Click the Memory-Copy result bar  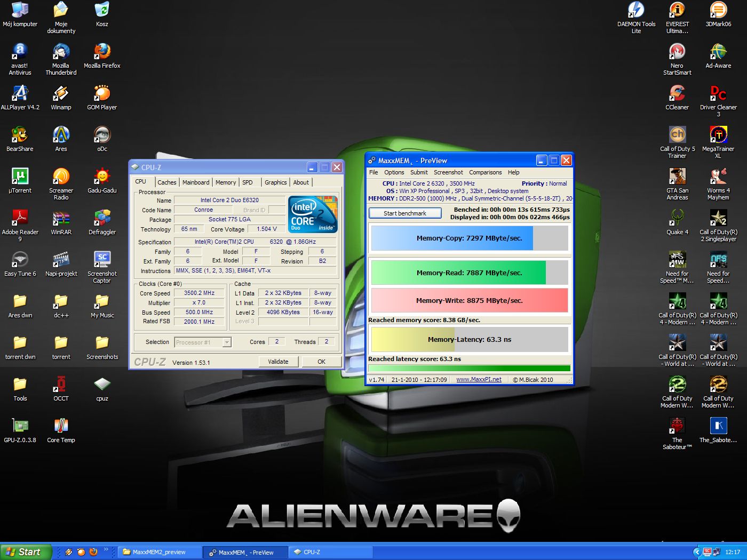(470, 238)
